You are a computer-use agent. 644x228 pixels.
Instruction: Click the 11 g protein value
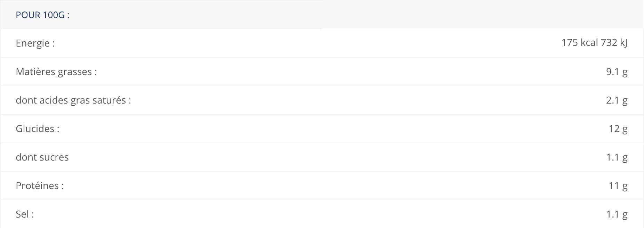618,186
